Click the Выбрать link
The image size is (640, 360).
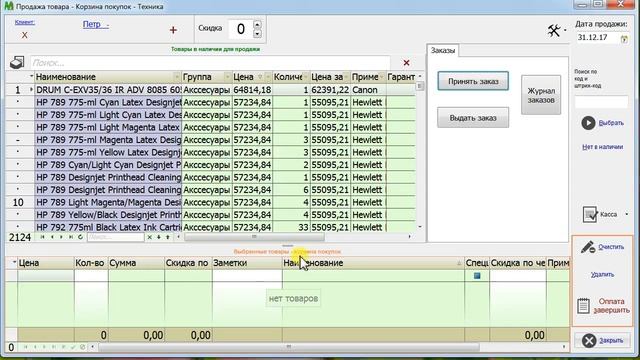pos(611,123)
